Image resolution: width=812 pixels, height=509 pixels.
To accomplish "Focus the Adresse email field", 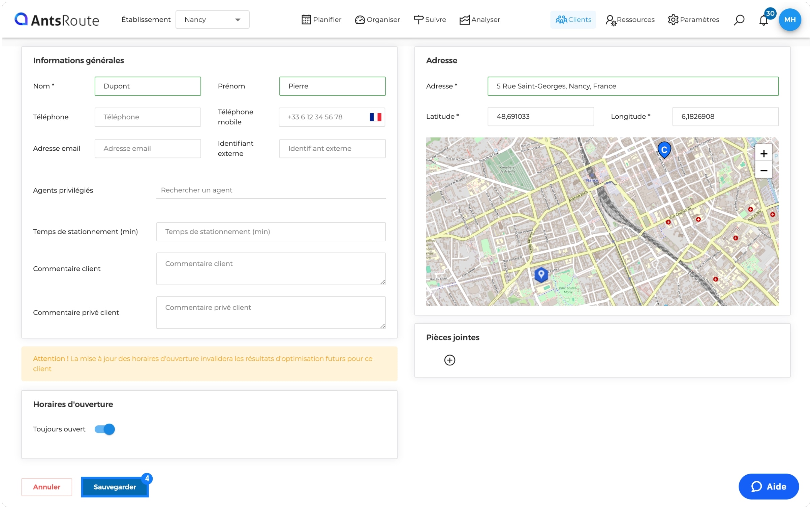I will pyautogui.click(x=148, y=148).
